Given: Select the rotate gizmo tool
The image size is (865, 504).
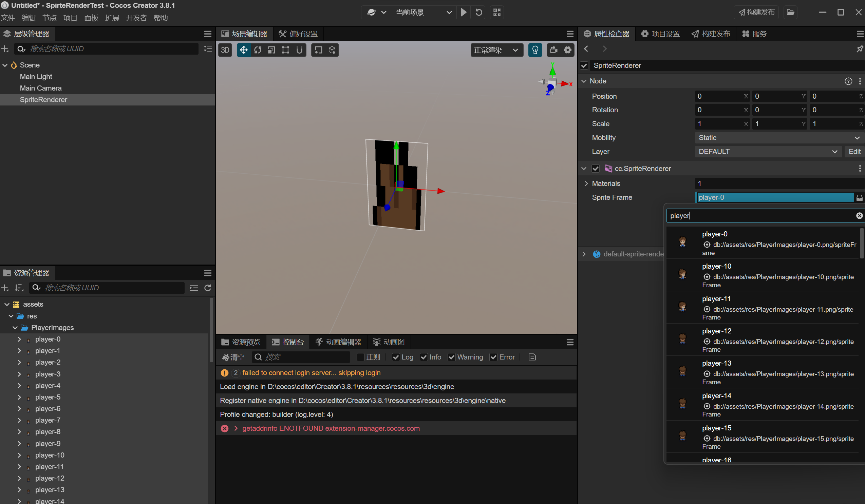Looking at the screenshot, I should [x=258, y=50].
